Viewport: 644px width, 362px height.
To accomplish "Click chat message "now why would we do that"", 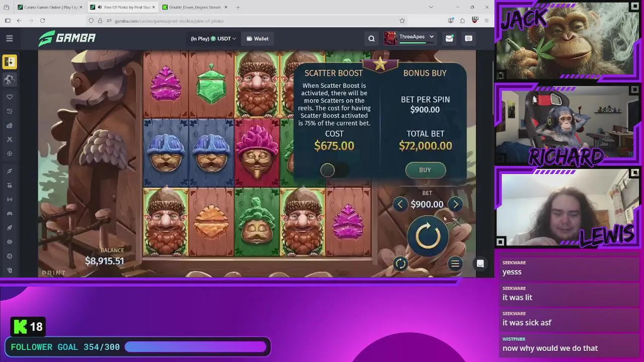I will [x=550, y=348].
